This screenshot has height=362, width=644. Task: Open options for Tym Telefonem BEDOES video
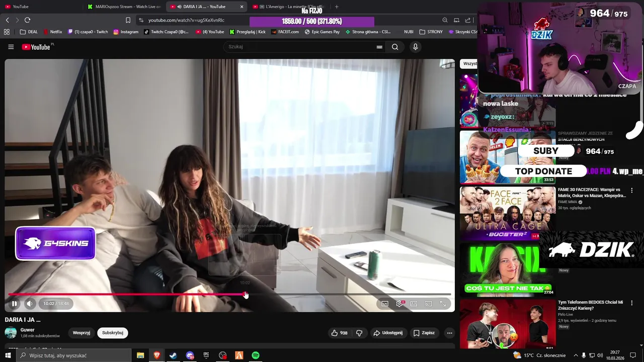(632, 303)
